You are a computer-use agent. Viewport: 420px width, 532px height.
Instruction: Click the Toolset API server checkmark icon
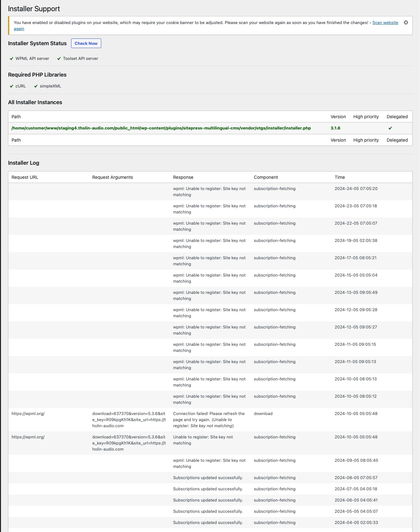59,59
